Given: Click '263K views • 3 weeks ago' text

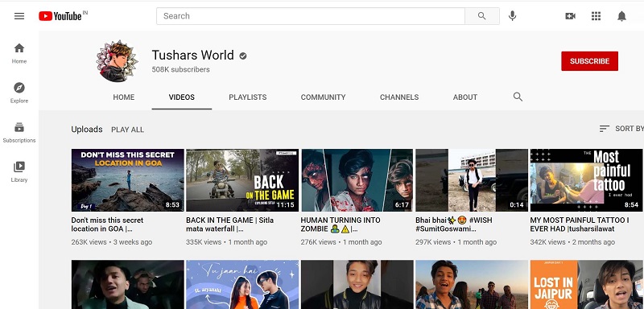Looking at the screenshot, I should coord(112,242).
